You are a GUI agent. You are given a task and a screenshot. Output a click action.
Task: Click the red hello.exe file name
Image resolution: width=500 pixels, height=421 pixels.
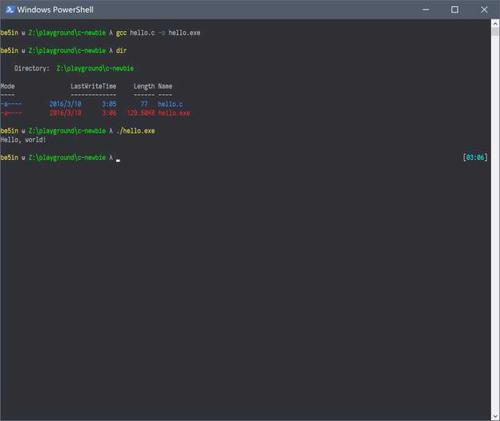174,113
